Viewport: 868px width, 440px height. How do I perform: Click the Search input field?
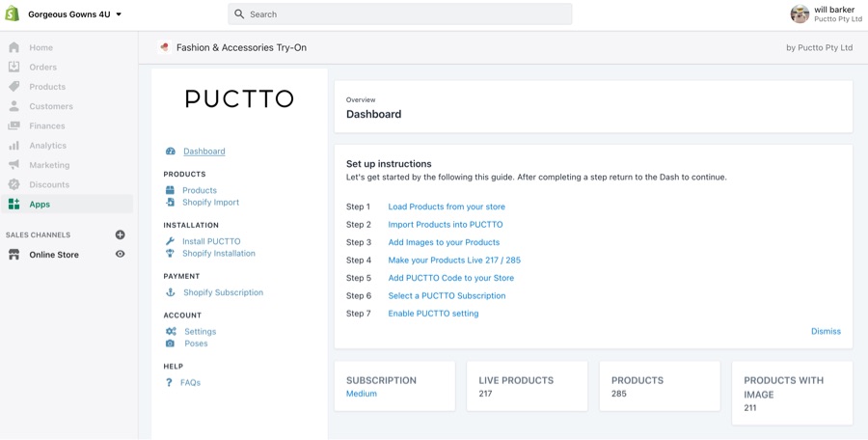[399, 14]
